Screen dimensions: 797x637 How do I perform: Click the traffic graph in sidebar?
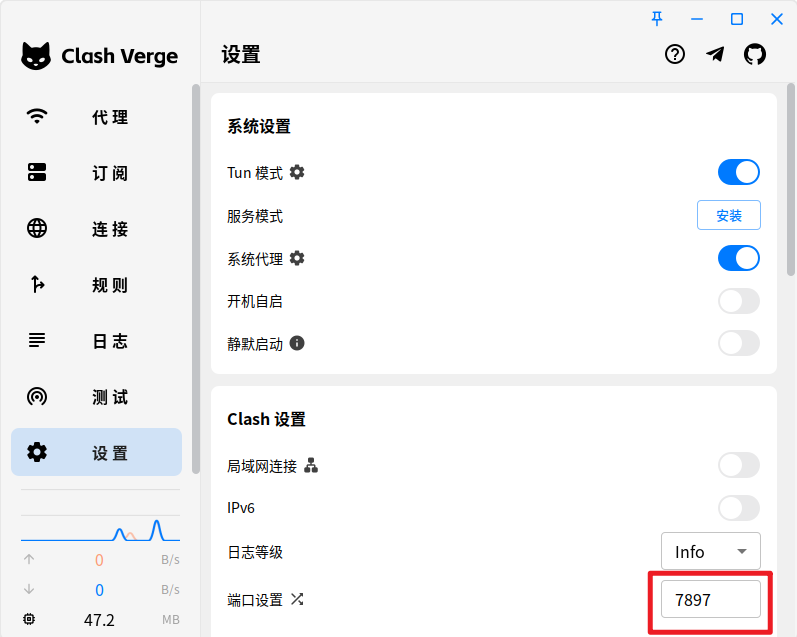tap(100, 529)
